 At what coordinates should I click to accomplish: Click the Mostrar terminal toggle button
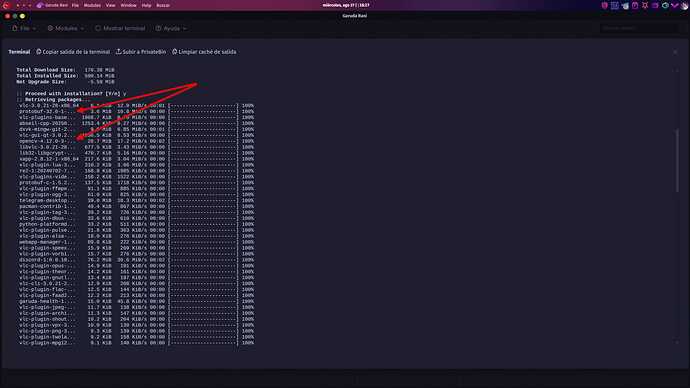coord(120,28)
